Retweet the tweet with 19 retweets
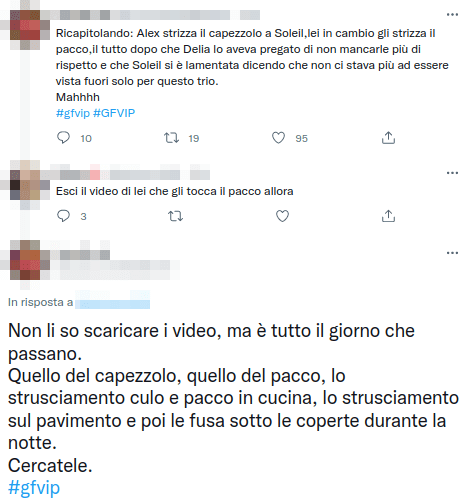The image size is (466, 503). (171, 138)
